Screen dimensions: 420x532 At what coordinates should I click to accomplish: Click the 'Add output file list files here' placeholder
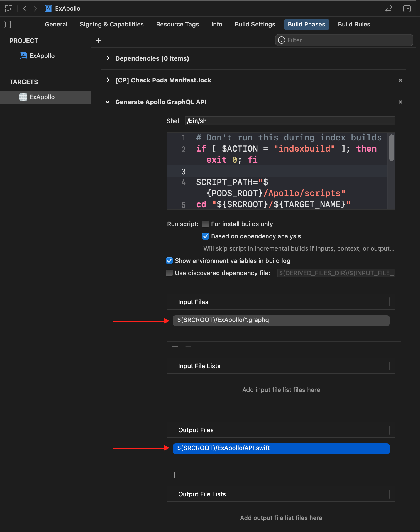[x=281, y=518]
